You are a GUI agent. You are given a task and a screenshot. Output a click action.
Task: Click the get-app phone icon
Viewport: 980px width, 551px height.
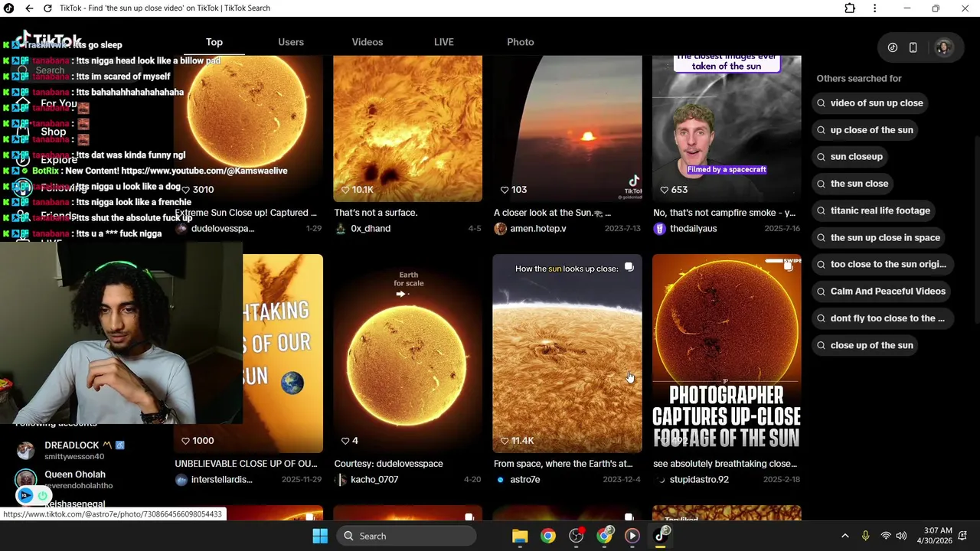[x=913, y=47]
